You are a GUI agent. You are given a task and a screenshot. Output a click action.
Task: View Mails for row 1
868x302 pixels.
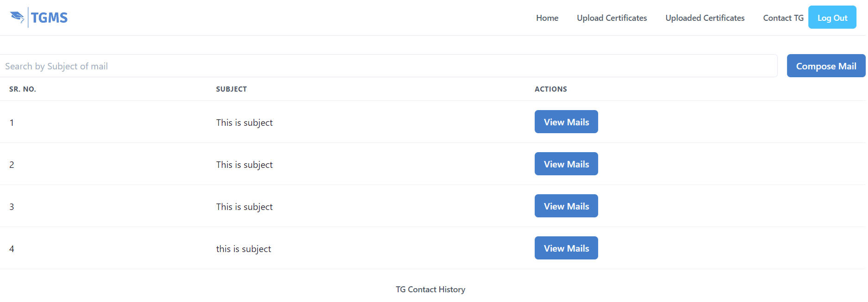pos(566,122)
